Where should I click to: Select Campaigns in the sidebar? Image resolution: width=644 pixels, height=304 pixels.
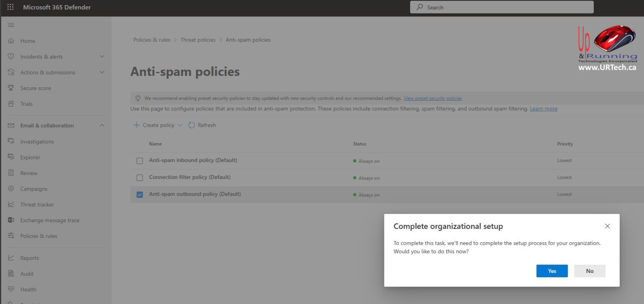pyautogui.click(x=34, y=189)
